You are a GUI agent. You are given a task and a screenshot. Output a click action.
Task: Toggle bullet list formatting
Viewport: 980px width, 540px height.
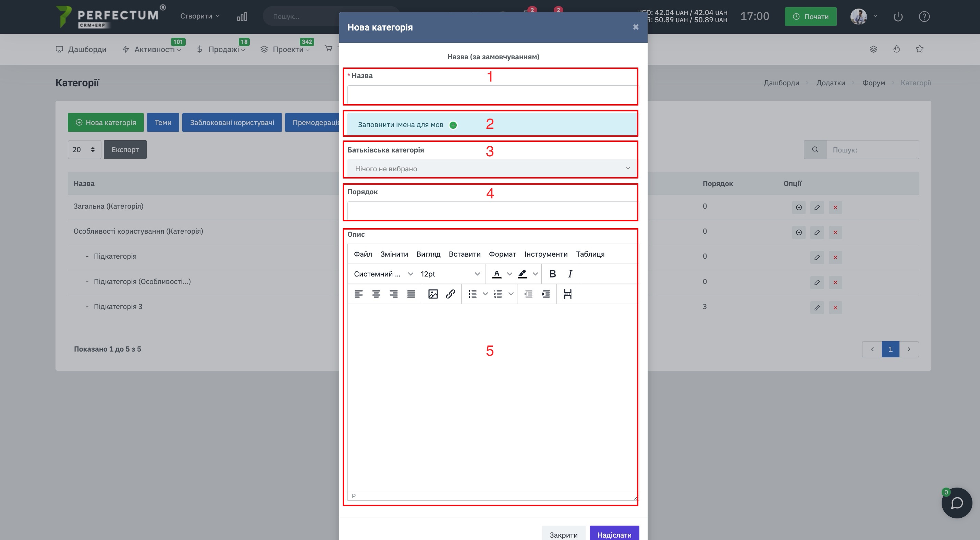[x=473, y=294]
